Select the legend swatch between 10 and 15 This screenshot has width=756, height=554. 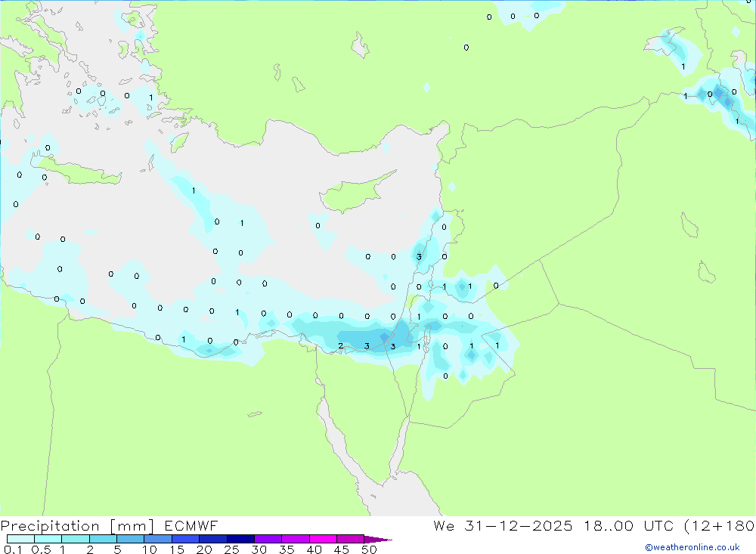tap(158, 539)
